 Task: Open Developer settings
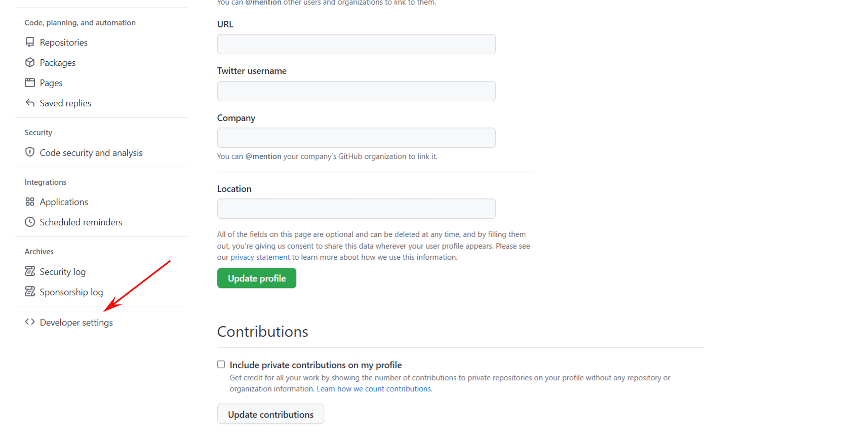point(76,322)
